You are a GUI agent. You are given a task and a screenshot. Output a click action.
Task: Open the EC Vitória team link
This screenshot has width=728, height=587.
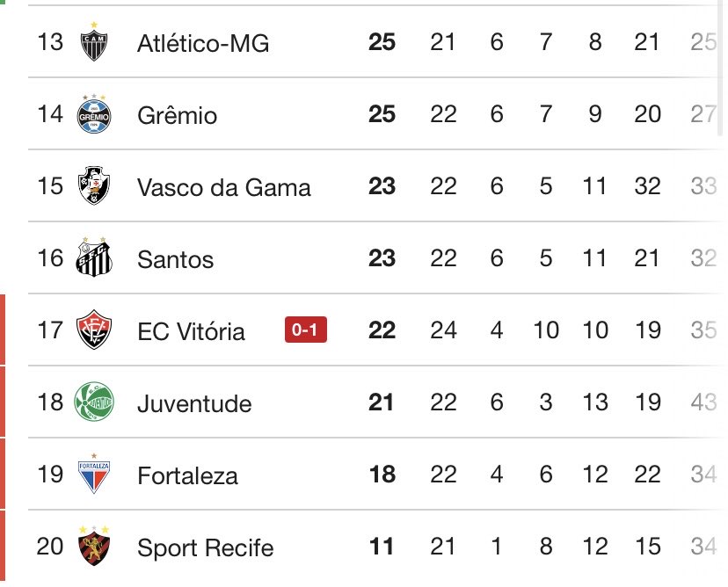coord(191,331)
